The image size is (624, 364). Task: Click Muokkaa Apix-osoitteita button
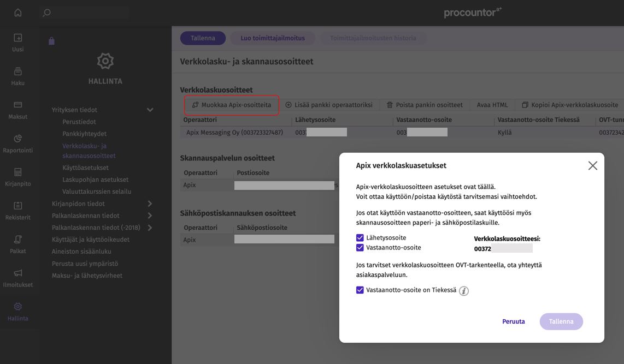click(232, 105)
